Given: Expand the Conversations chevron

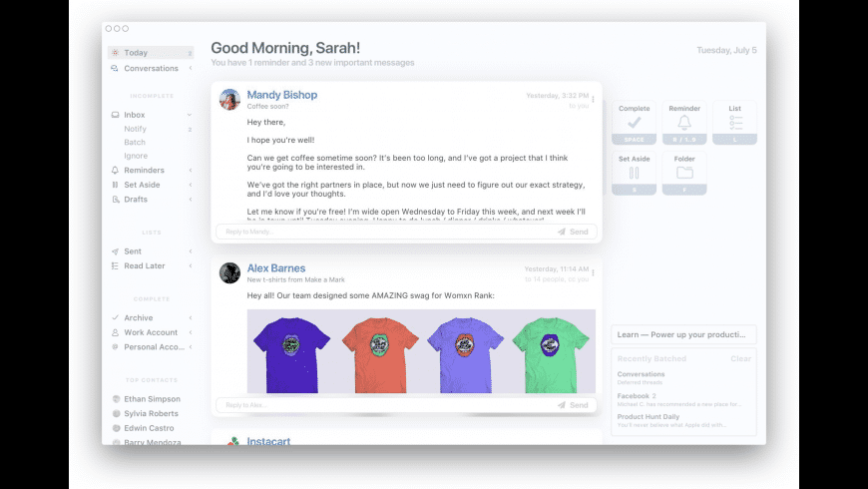Looking at the screenshot, I should (191, 68).
